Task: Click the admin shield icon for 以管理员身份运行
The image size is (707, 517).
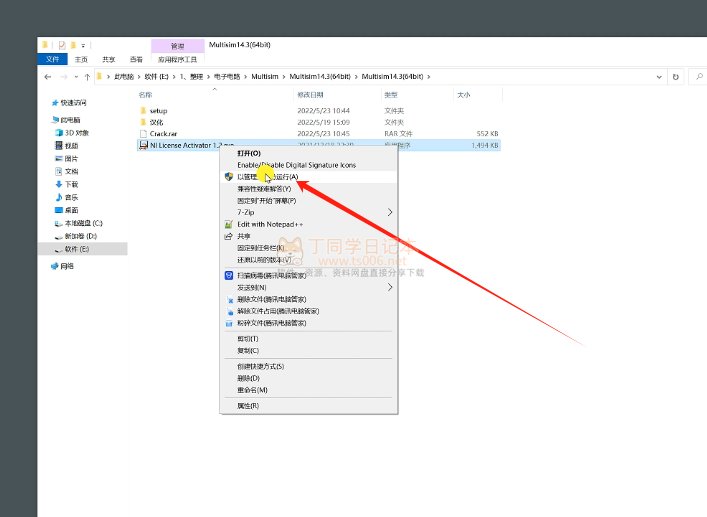Action: pyautogui.click(x=229, y=177)
